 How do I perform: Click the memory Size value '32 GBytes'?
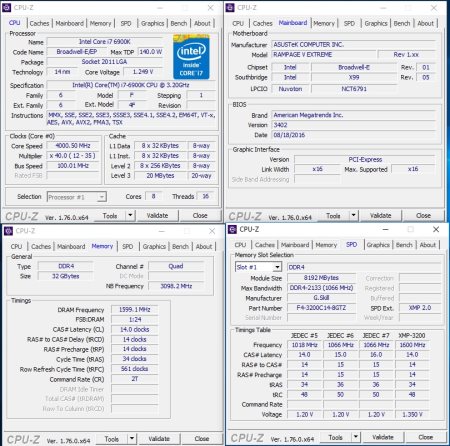(66, 276)
